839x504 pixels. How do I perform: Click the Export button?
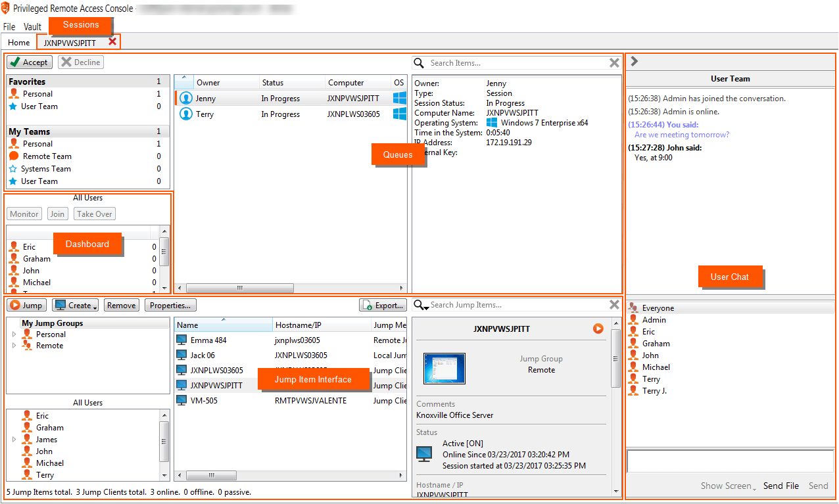[383, 306]
